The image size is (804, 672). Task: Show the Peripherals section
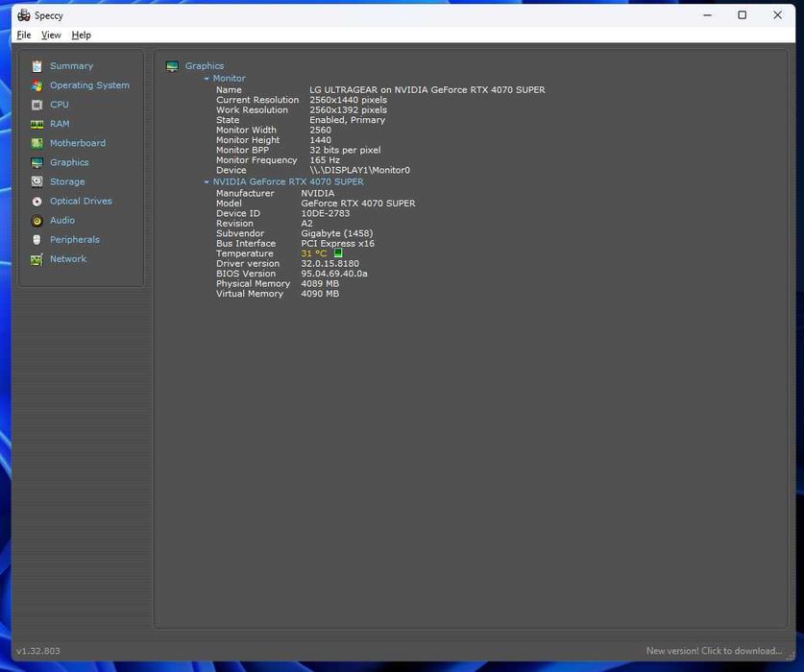click(75, 240)
